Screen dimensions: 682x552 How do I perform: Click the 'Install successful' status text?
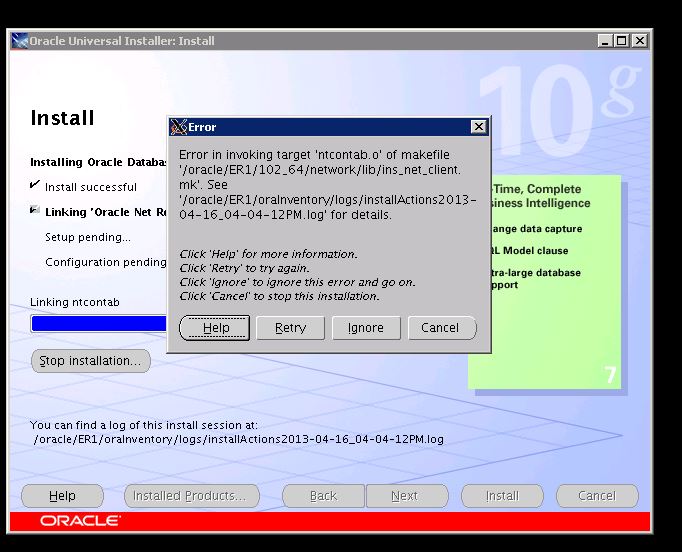click(x=91, y=187)
